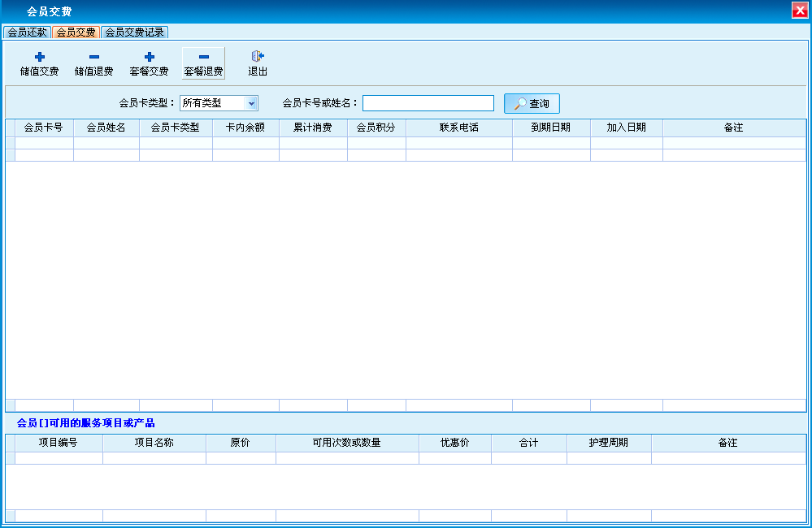Screen dimensions: 812x528
Task: Click the 套餐交费 plus icon
Action: [x=149, y=57]
